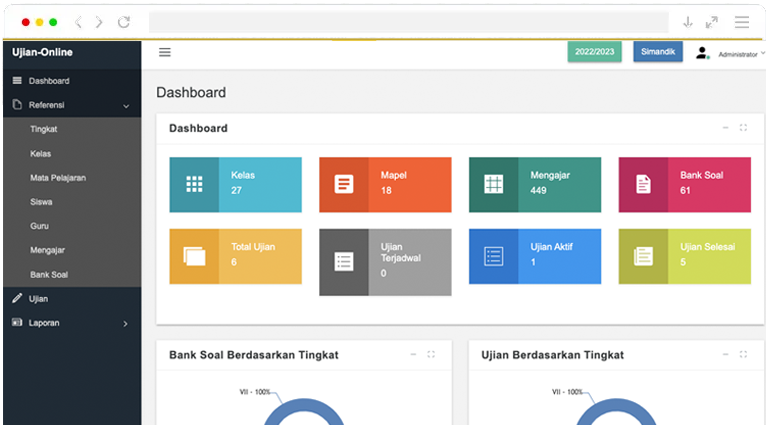
Task: Click the Total Ujian stacked windows icon
Action: pos(194,256)
